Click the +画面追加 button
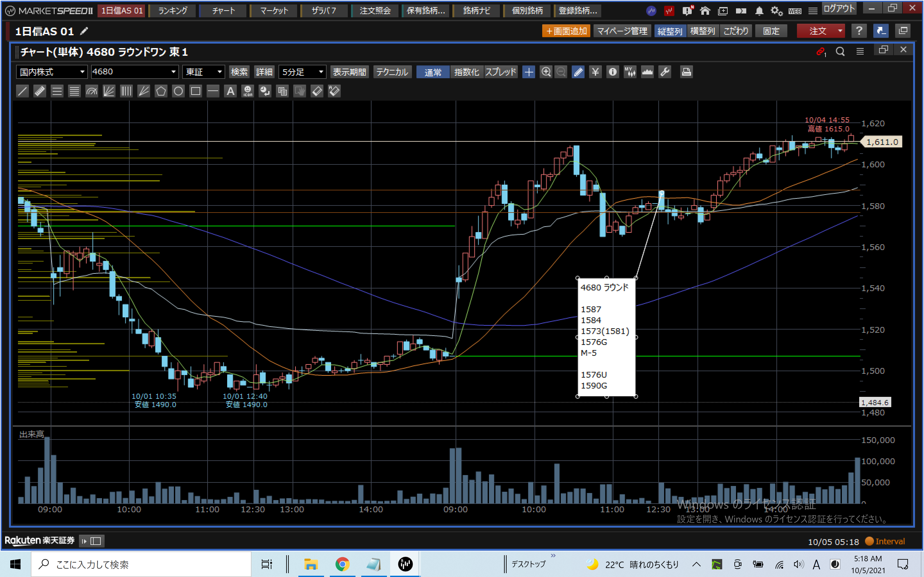The image size is (924, 577). (x=566, y=31)
